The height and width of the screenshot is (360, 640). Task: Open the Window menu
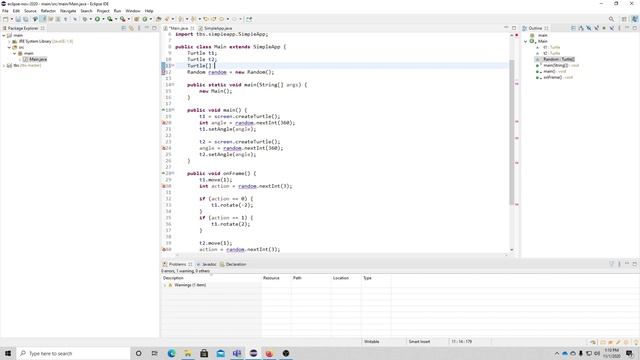click(133, 11)
